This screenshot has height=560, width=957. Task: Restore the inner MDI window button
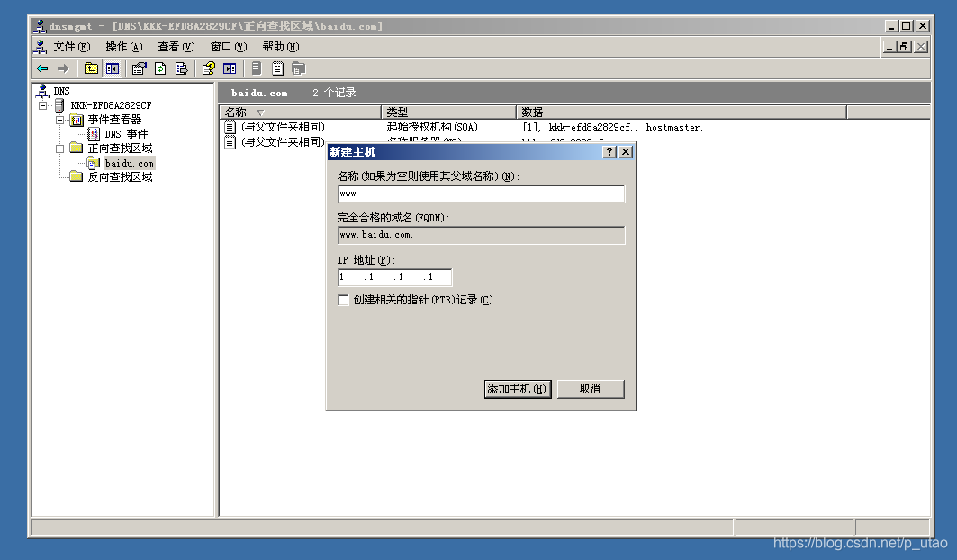[x=905, y=47]
